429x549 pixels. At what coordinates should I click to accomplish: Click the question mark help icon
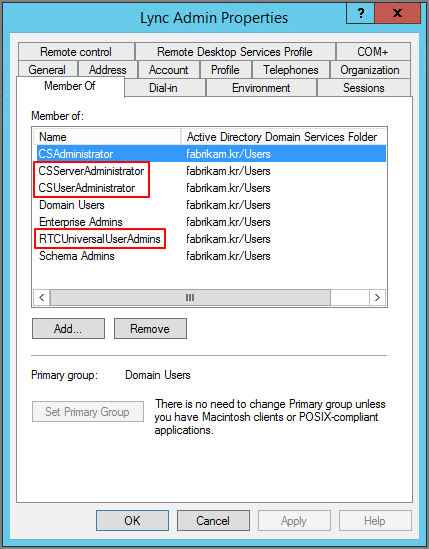(x=361, y=13)
